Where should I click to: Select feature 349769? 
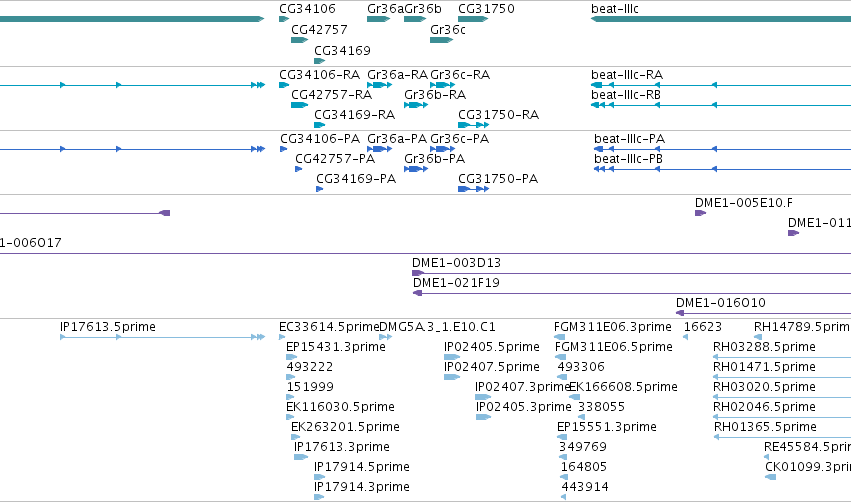coord(583,447)
